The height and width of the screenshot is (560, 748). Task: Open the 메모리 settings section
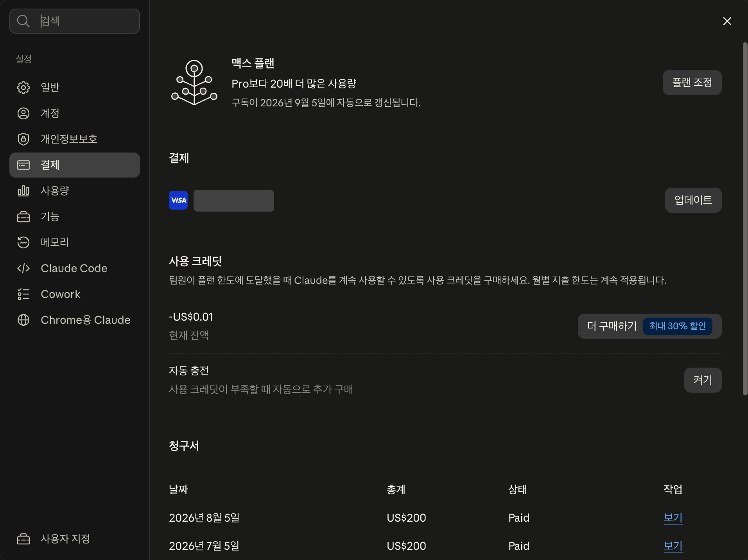click(75, 242)
